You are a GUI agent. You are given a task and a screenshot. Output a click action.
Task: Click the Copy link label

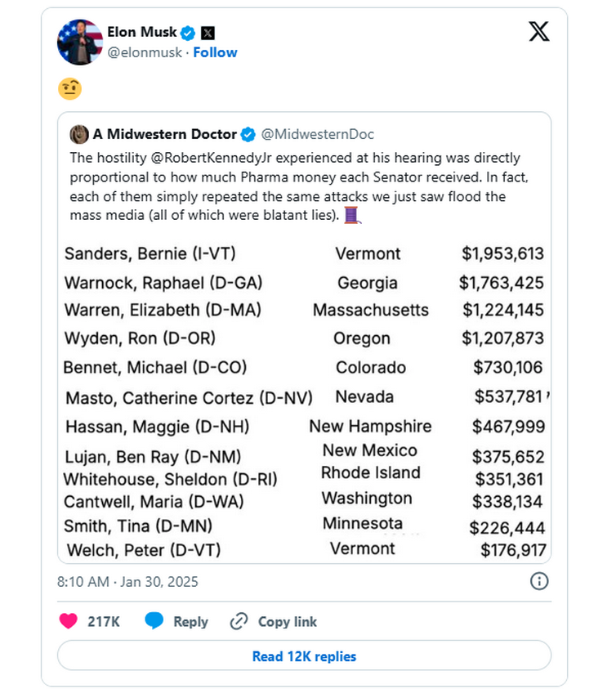click(287, 621)
